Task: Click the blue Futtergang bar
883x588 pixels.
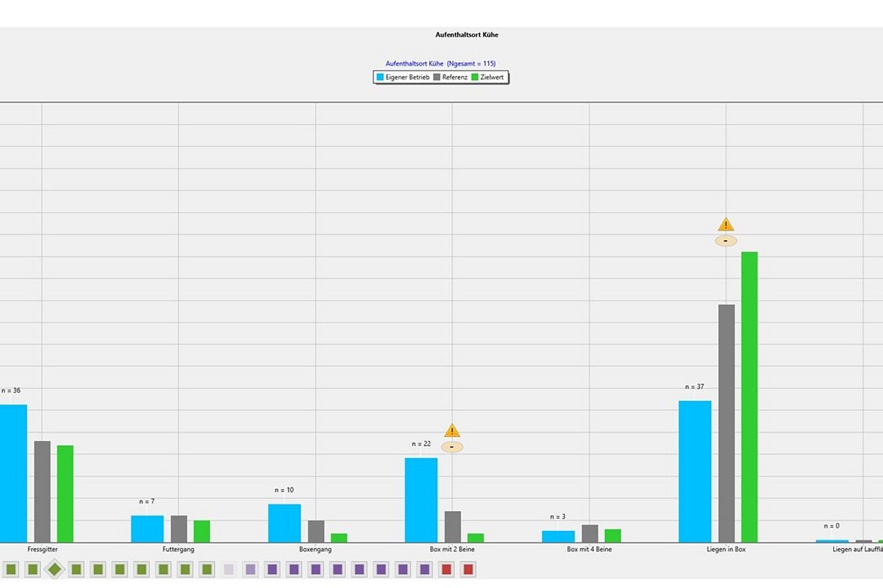Action: coord(147,529)
